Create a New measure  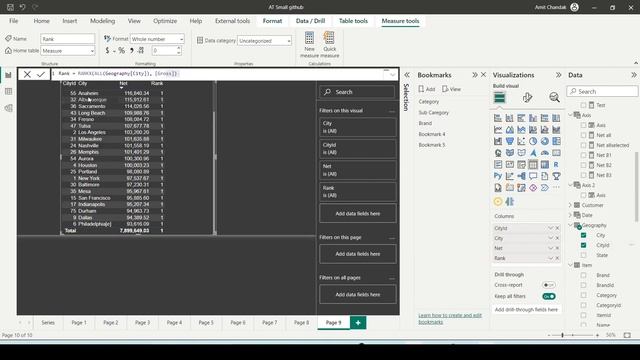[309, 44]
